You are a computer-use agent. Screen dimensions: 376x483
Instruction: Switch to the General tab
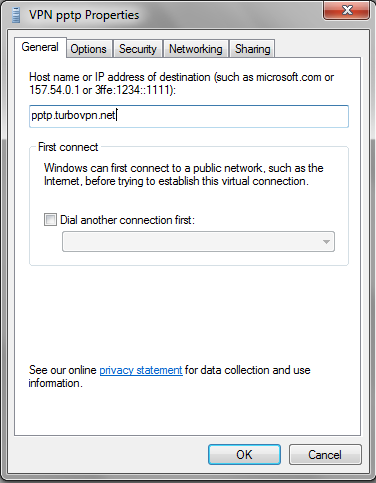pyautogui.click(x=40, y=47)
